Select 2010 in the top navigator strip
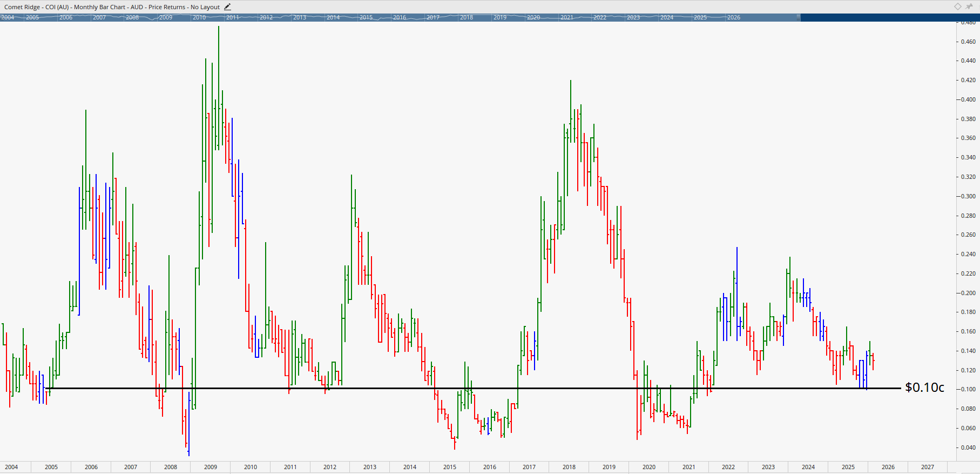Image resolution: width=980 pixels, height=474 pixels. click(x=199, y=17)
